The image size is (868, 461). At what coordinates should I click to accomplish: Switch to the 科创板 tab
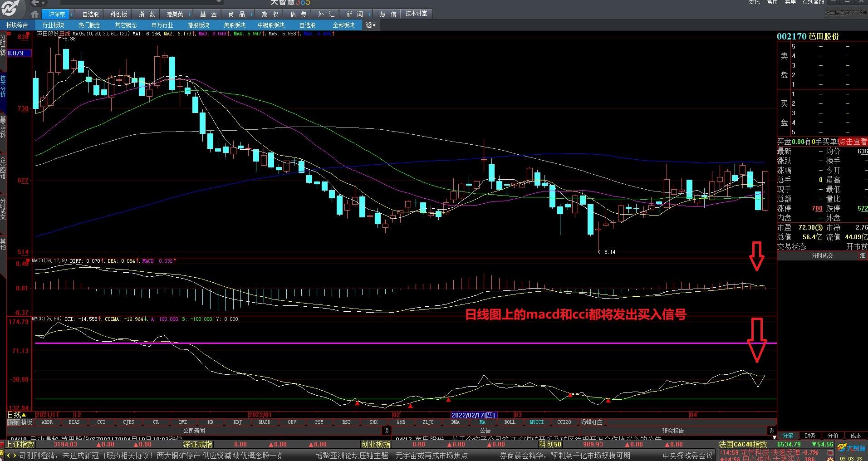(x=118, y=14)
